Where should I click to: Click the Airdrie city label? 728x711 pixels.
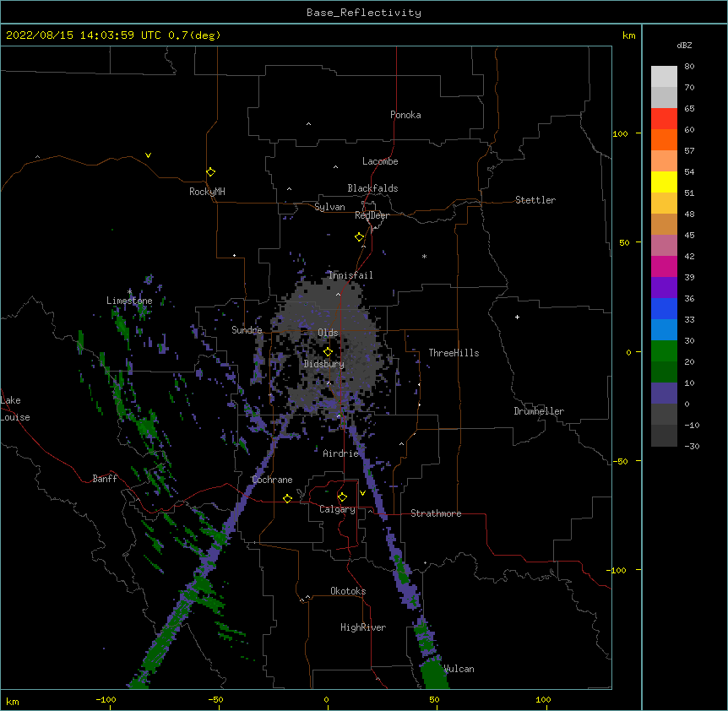[x=341, y=453]
